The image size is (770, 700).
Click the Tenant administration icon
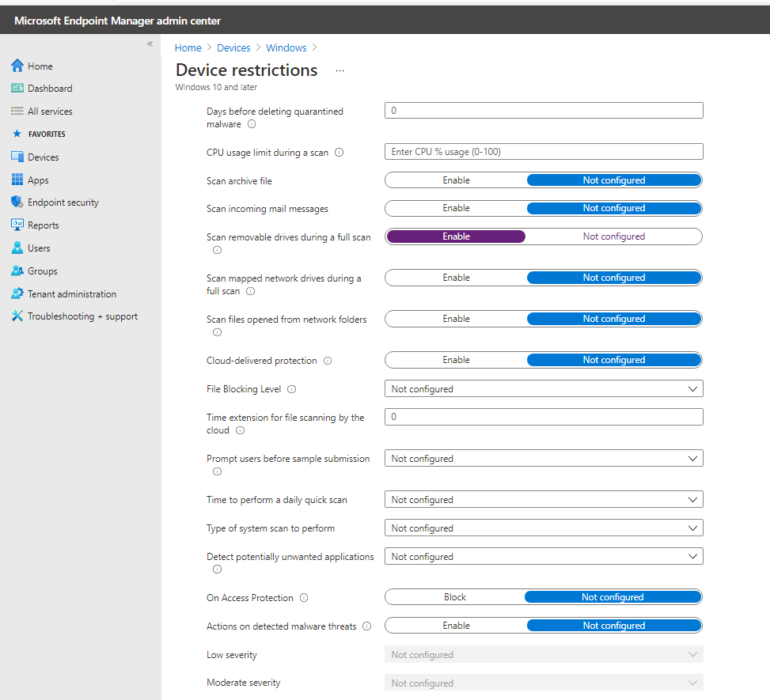(17, 293)
